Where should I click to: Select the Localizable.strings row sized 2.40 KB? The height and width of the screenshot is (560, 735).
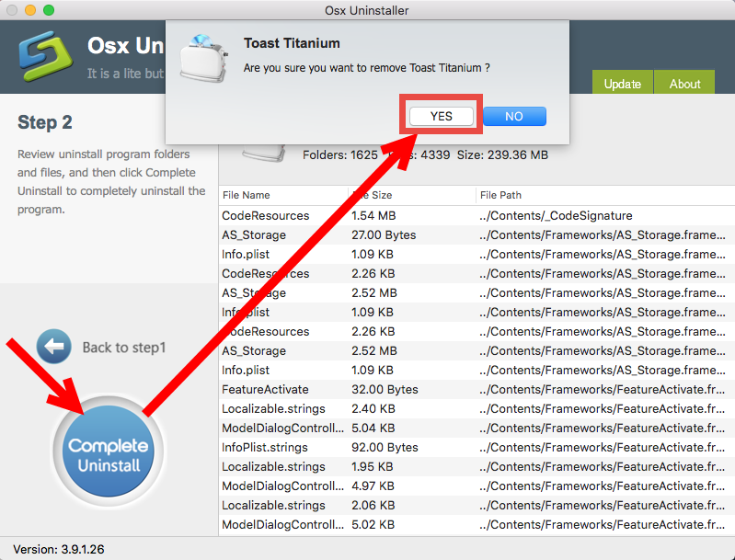pyautogui.click(x=477, y=408)
